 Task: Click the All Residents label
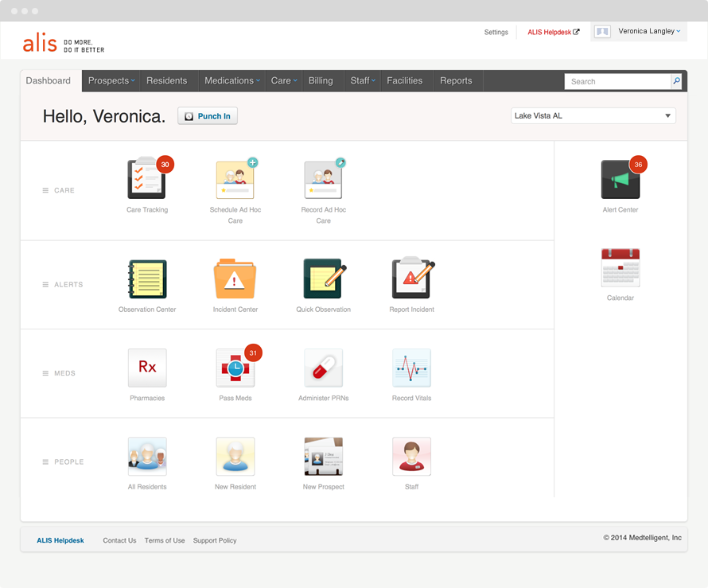pos(147,486)
